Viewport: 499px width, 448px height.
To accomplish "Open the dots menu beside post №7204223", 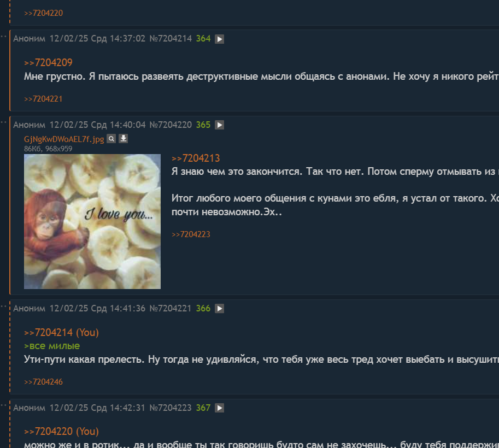I will tap(3, 405).
